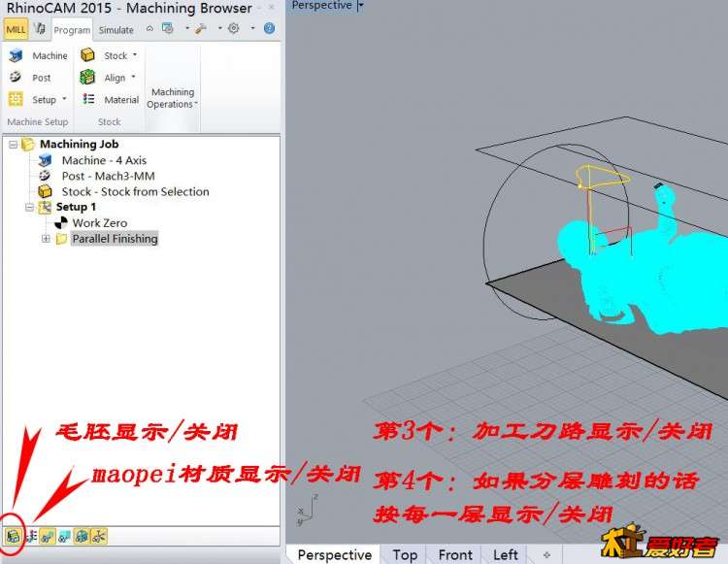The height and width of the screenshot is (564, 728).
Task: Click the Setup 1 icon
Action: 45,207
